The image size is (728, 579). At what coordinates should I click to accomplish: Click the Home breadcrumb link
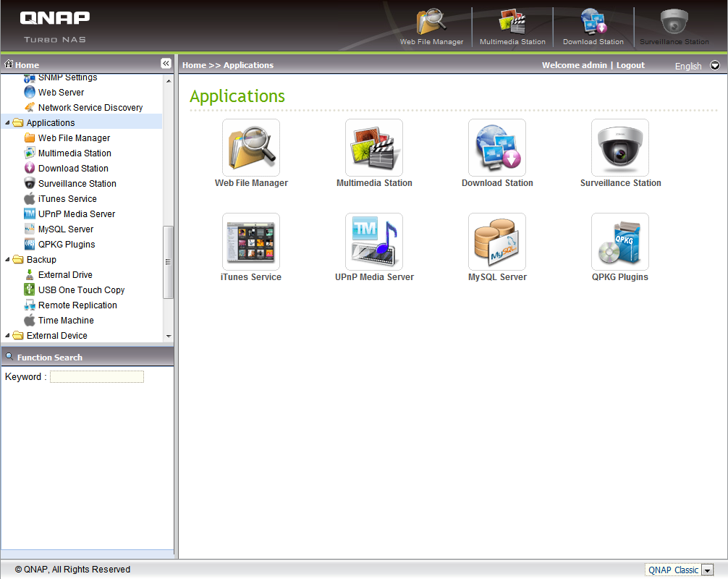194,65
